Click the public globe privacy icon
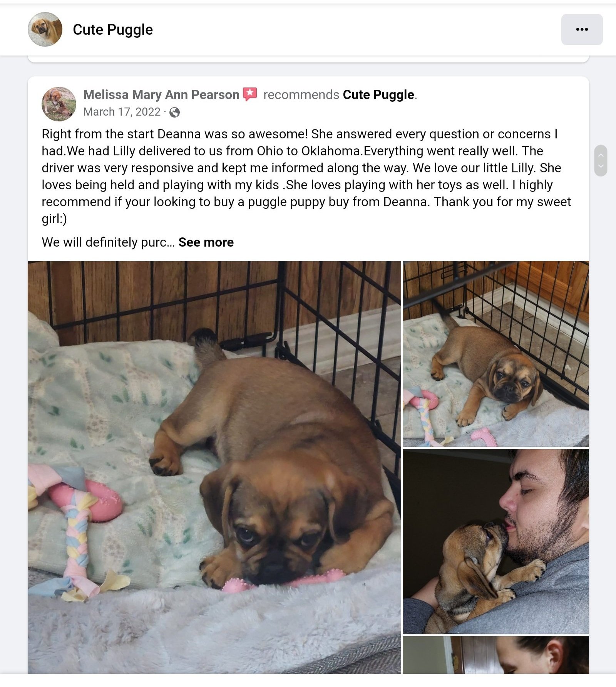 pyautogui.click(x=174, y=112)
